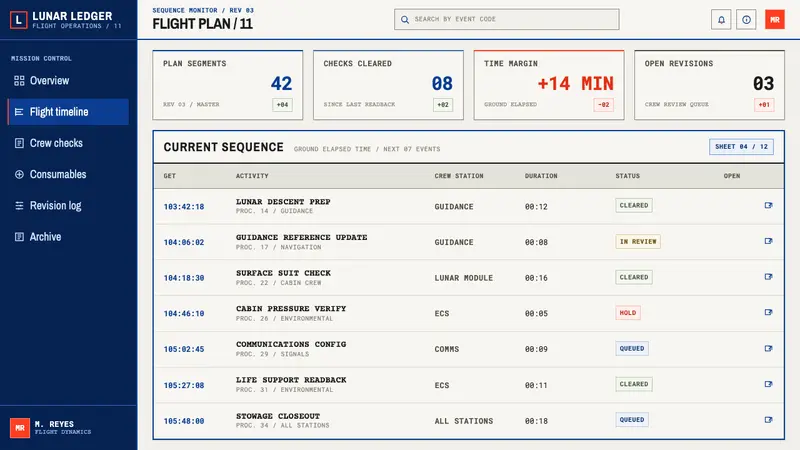Open the Time Margin card
Screen dimensions: 800x450
(549, 85)
